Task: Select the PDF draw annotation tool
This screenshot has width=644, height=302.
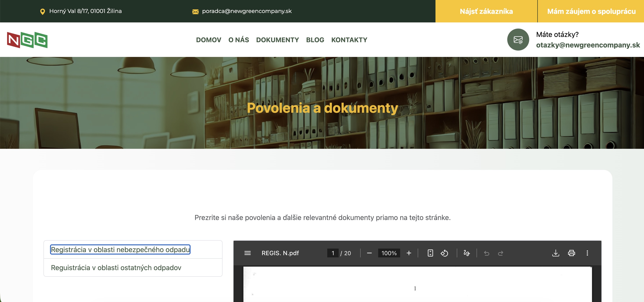Action: coord(466,253)
